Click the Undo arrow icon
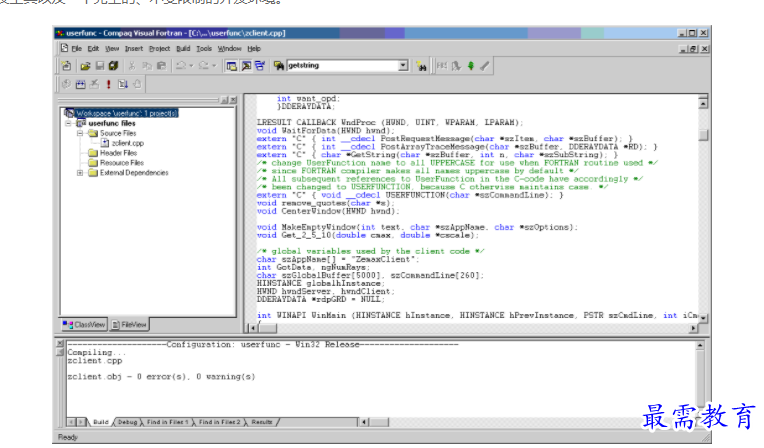Image resolution: width=764 pixels, height=448 pixels. click(181, 66)
